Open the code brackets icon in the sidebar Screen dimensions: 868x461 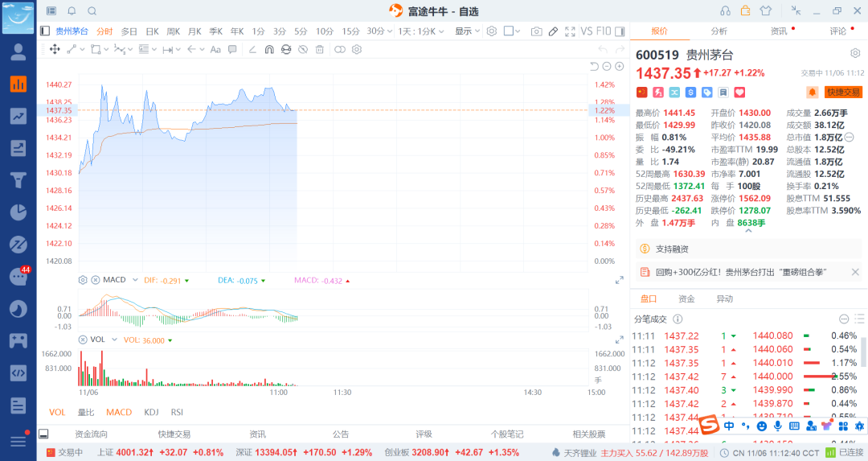(x=18, y=373)
